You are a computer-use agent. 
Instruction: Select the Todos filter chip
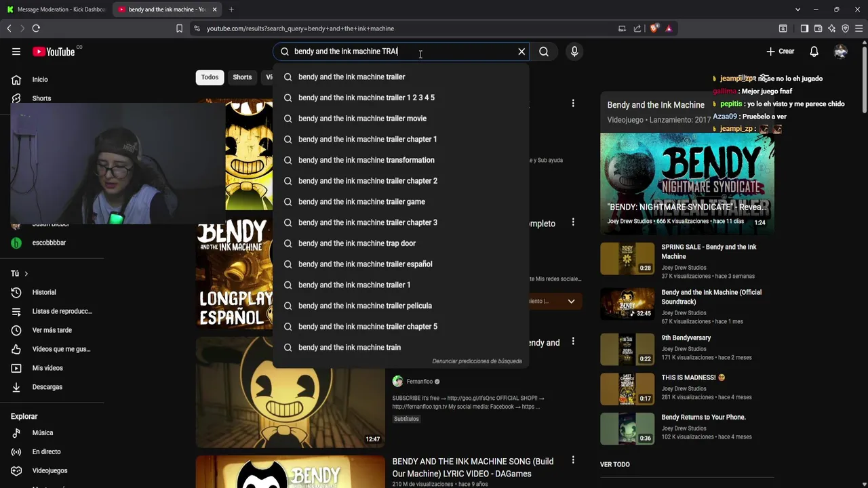click(x=210, y=77)
